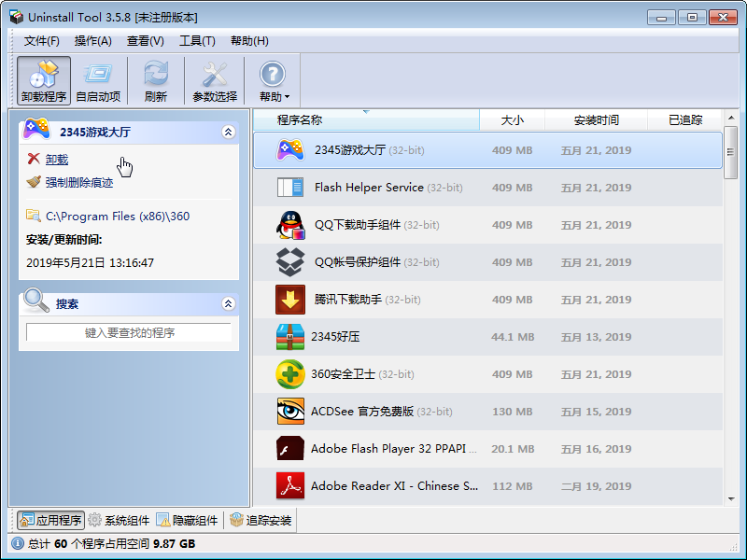Collapse the 搜索 search panel
Image resolution: width=747 pixels, height=560 pixels.
228,303
